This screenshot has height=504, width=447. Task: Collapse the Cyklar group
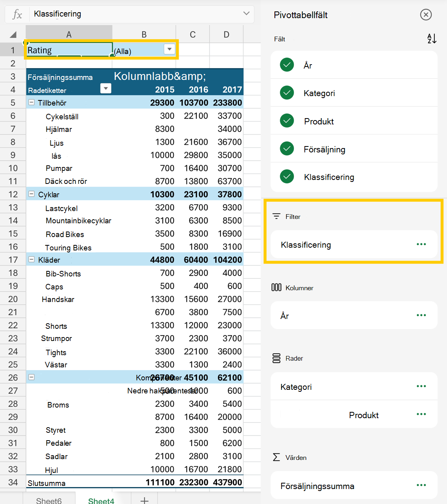tap(32, 194)
